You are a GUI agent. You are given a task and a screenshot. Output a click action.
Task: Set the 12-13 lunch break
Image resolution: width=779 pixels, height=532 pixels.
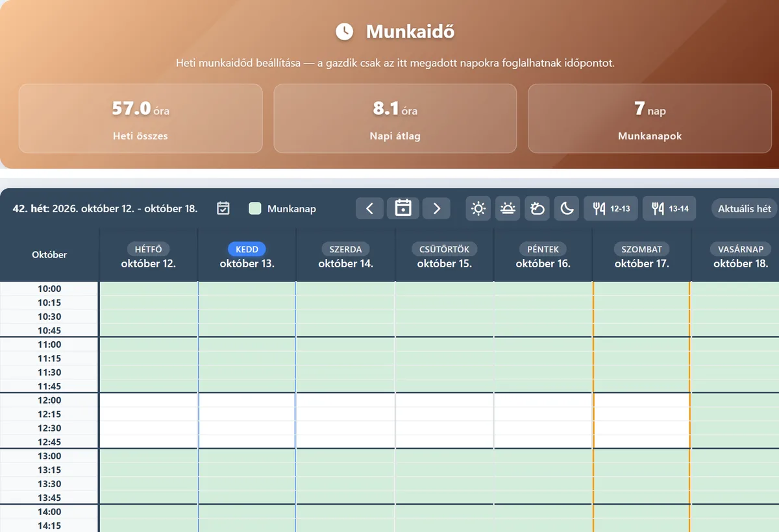611,208
